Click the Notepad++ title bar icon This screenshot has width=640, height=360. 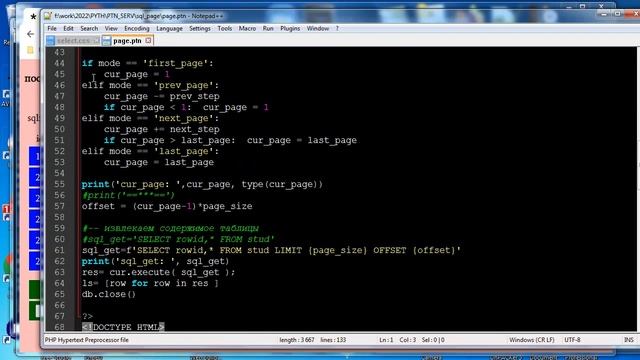coord(48,16)
